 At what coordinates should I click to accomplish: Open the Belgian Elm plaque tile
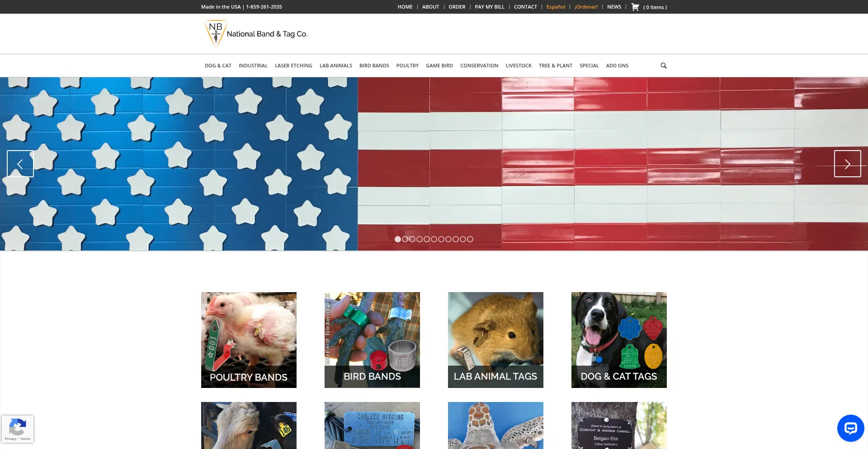tap(619, 425)
